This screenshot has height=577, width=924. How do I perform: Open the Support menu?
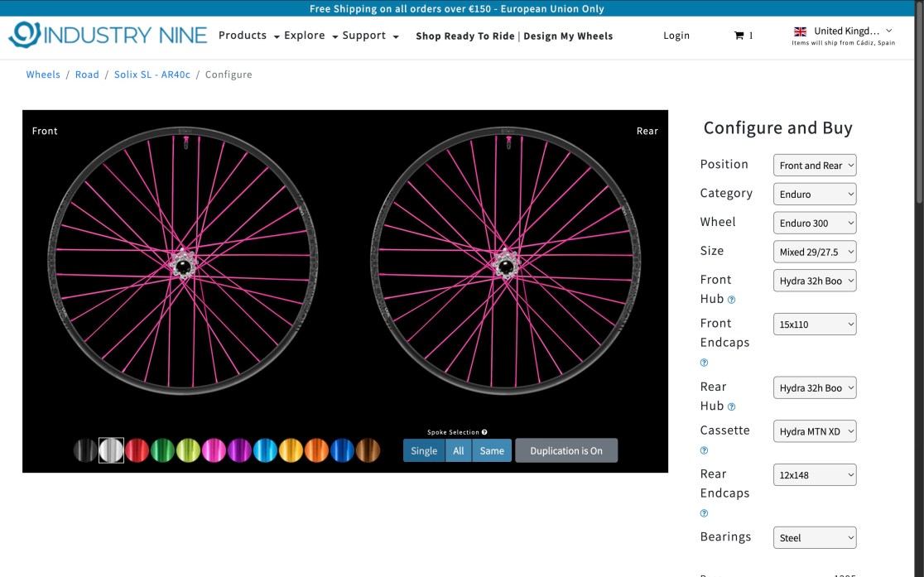[370, 36]
